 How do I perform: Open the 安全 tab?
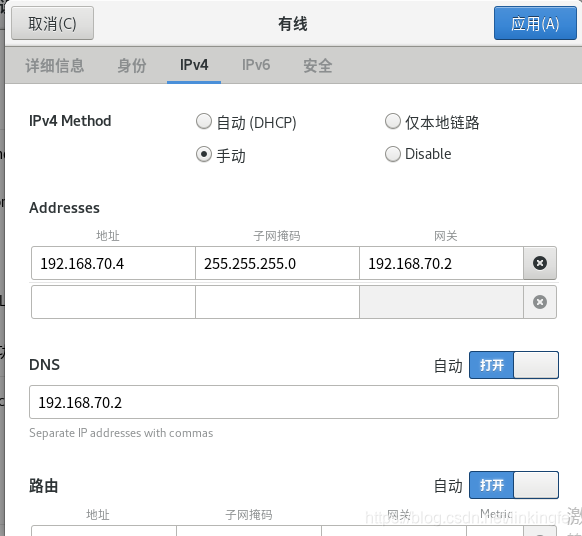pyautogui.click(x=317, y=65)
